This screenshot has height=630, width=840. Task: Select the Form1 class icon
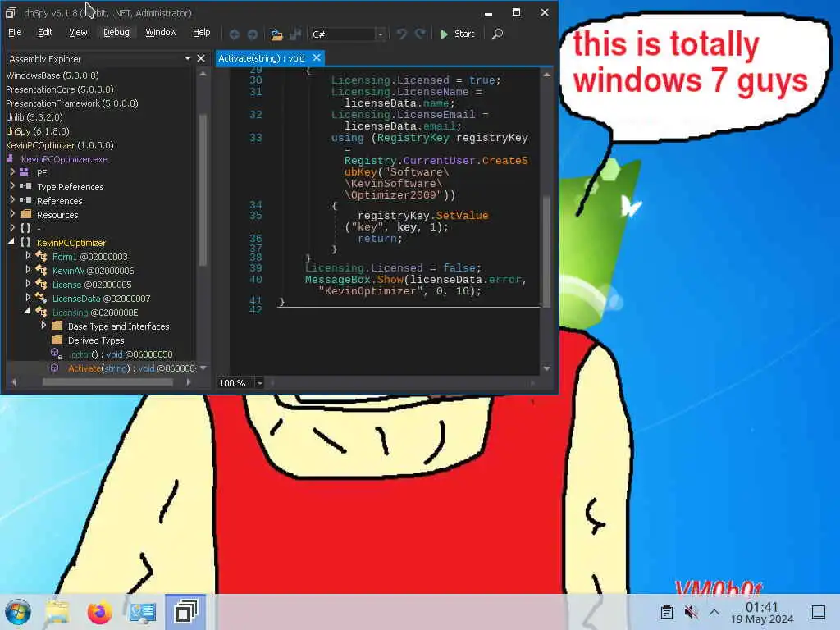click(41, 256)
